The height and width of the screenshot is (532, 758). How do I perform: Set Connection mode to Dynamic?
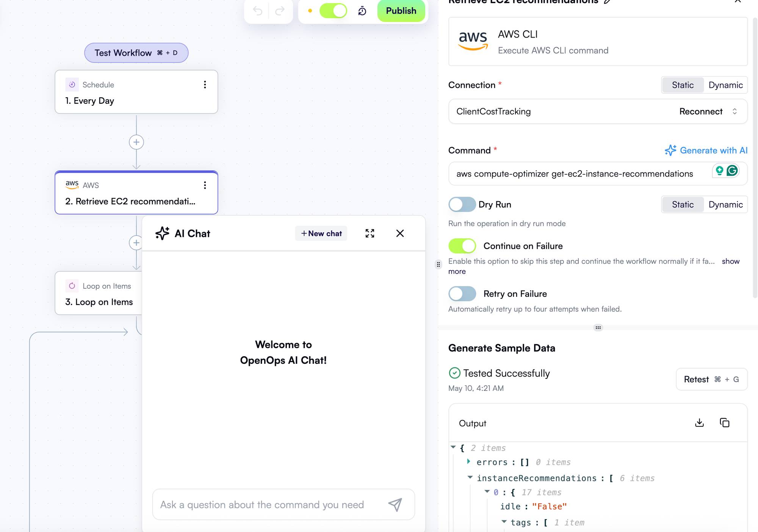click(x=725, y=85)
